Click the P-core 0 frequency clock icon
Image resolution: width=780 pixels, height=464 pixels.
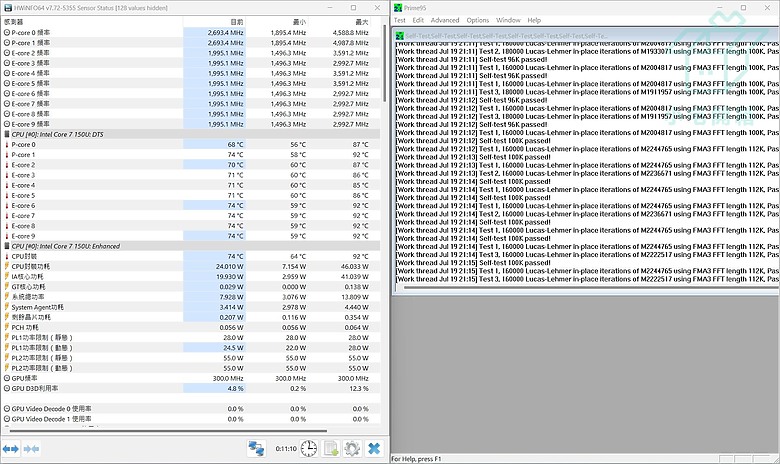click(7, 32)
